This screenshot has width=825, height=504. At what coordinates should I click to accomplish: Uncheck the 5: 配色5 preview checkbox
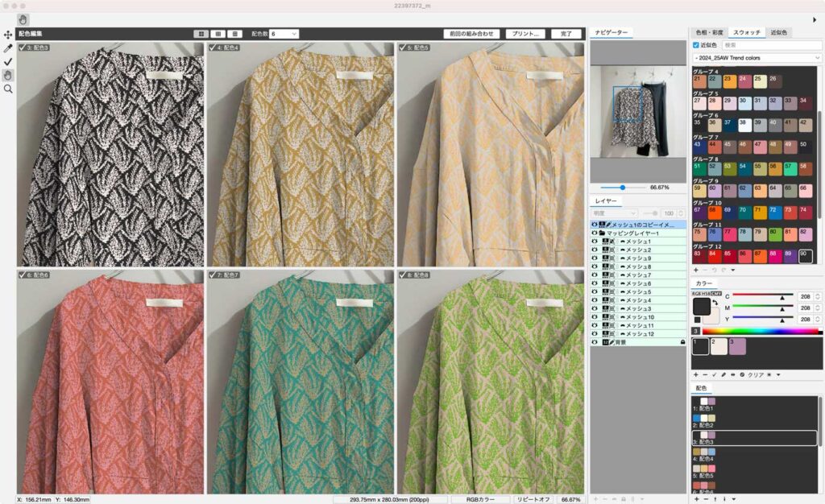(x=403, y=48)
